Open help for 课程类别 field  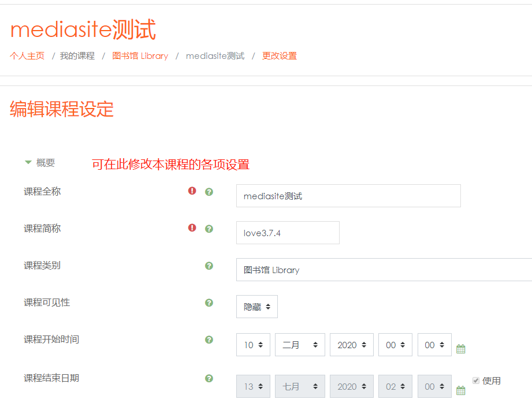pos(209,266)
